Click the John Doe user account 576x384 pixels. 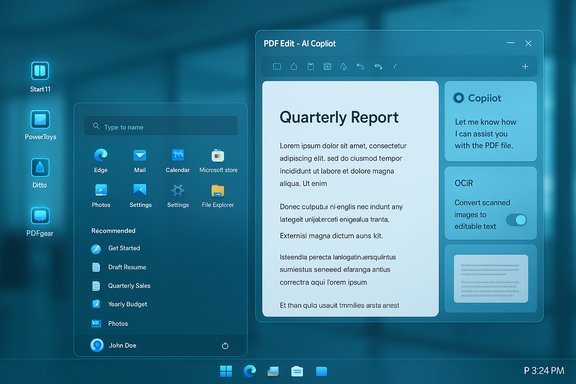[x=113, y=345]
